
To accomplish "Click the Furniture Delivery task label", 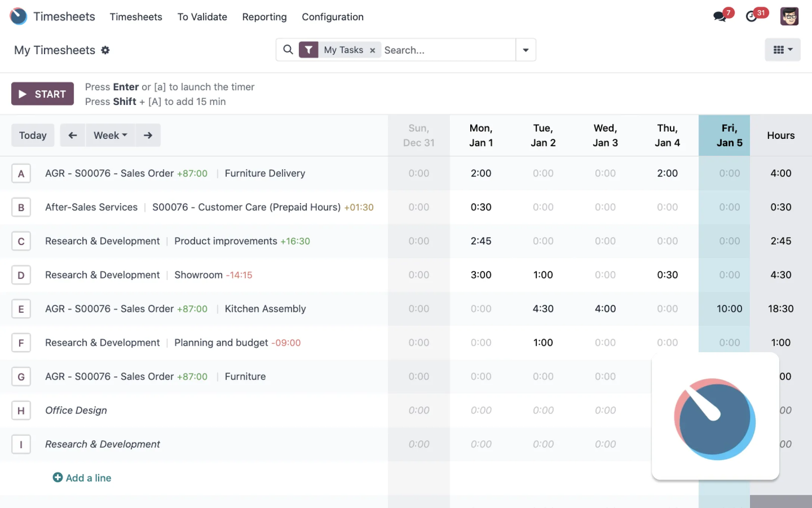I will tap(265, 173).
